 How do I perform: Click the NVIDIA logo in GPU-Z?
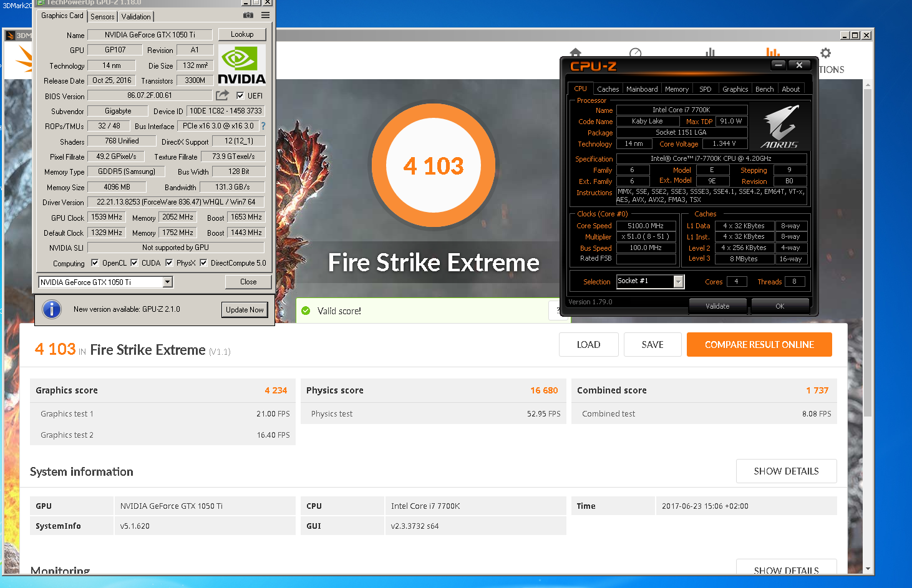[242, 65]
